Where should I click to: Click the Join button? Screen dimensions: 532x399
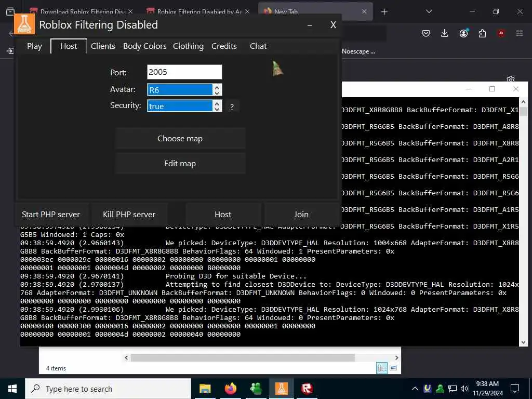pos(301,215)
